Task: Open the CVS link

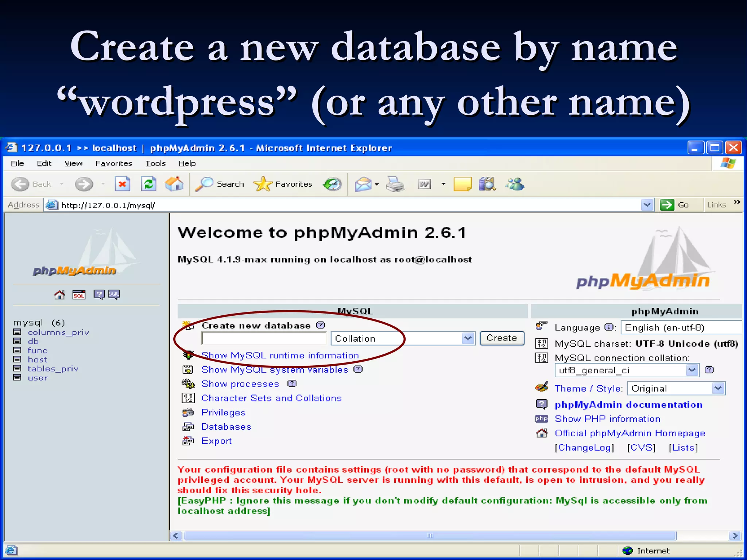Action: 642,447
